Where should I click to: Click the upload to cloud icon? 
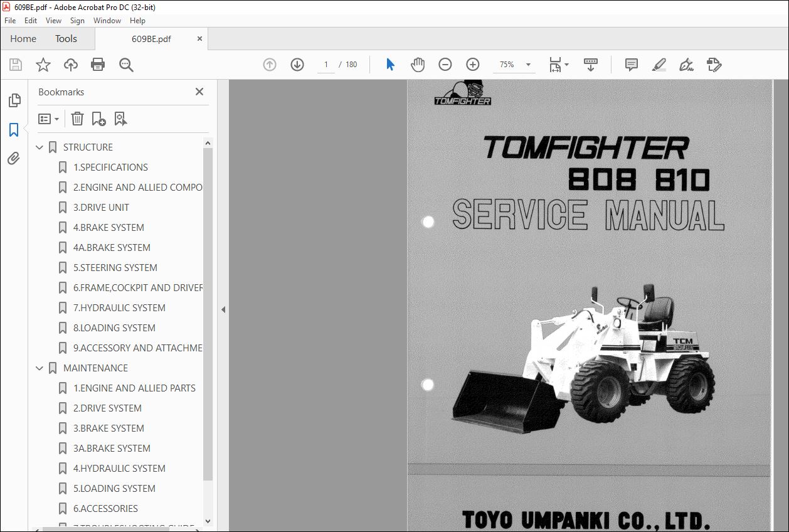(71, 65)
